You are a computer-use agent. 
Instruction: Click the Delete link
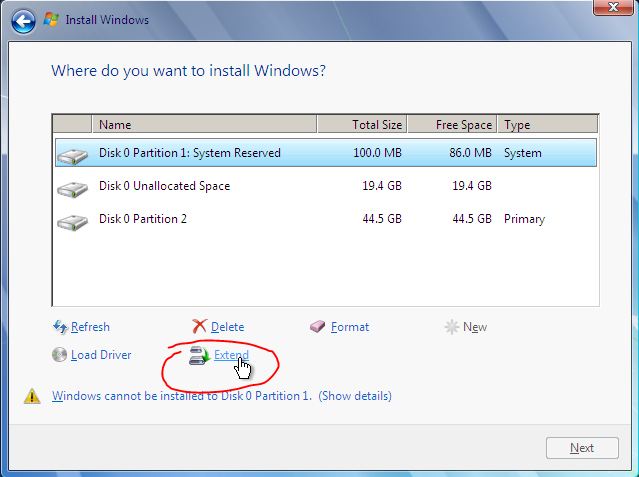[x=227, y=327]
